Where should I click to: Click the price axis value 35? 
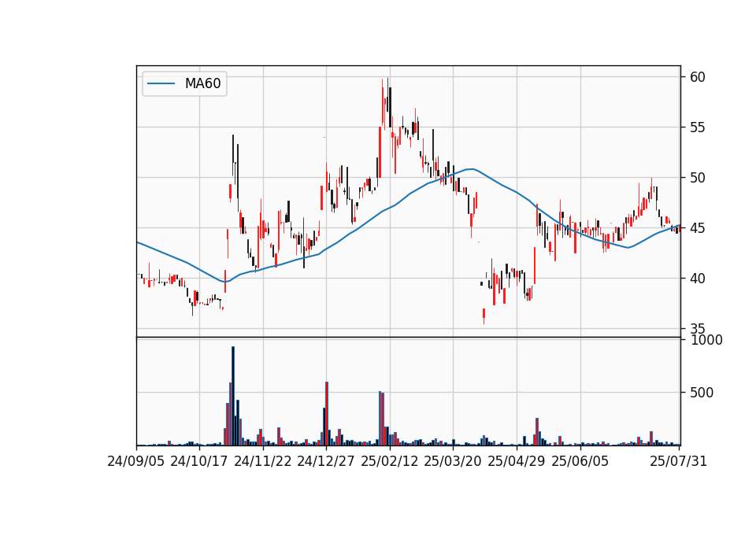point(697,329)
